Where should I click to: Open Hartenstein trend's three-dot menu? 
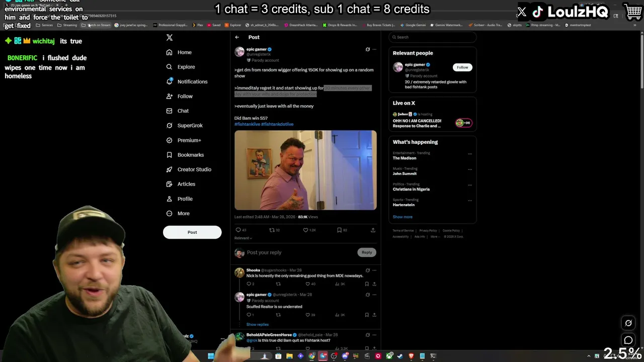[x=470, y=201]
